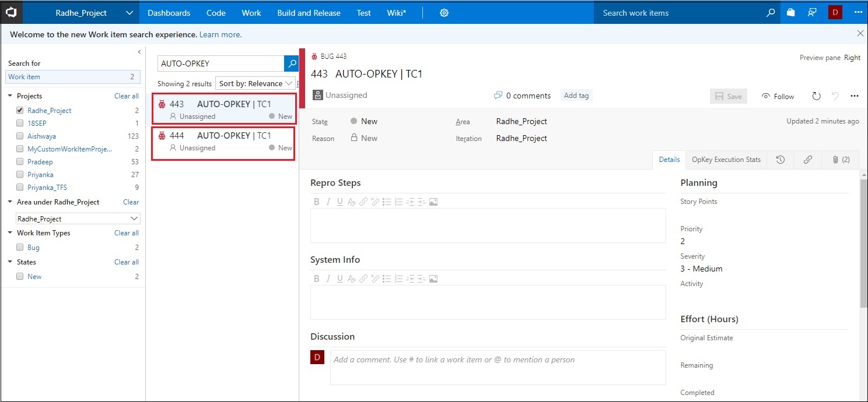Click the vertical scrollbar in details pane

pyautogui.click(x=863, y=244)
